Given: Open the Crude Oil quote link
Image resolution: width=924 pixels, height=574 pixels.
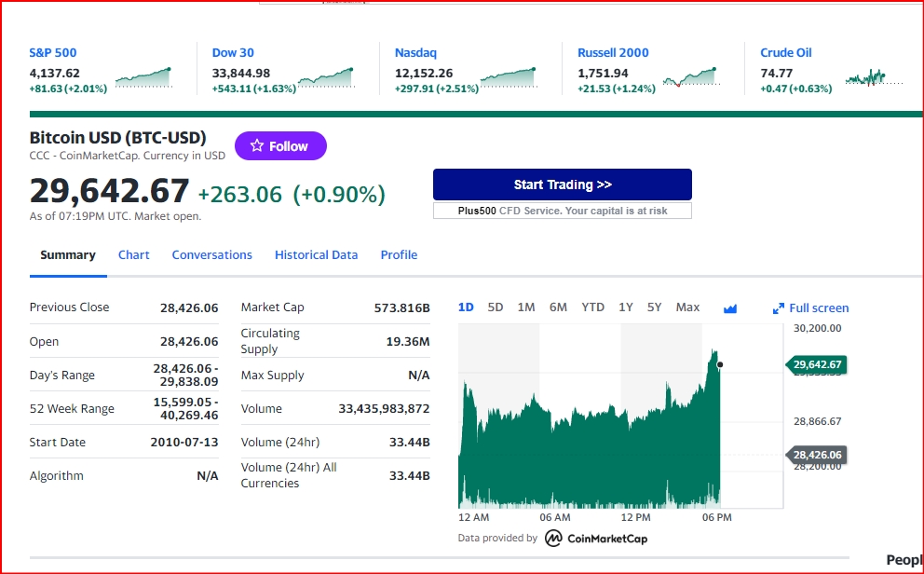Looking at the screenshot, I should [786, 53].
